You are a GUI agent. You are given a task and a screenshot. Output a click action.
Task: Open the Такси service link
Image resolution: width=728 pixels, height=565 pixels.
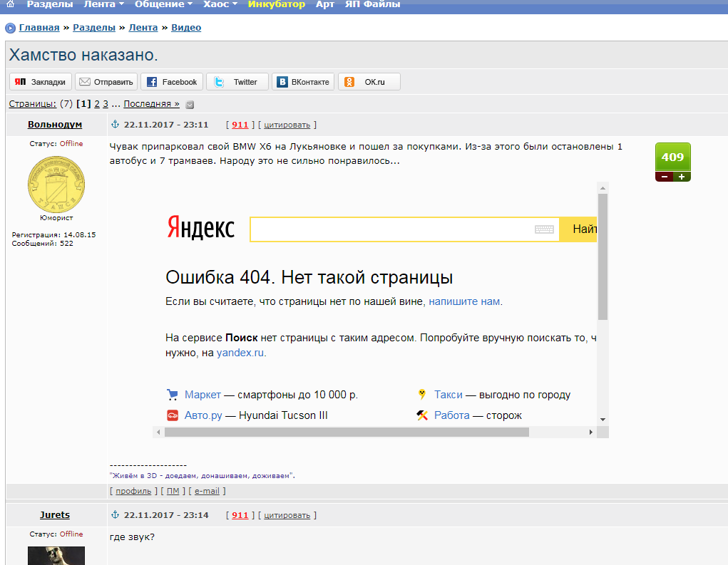click(x=448, y=395)
